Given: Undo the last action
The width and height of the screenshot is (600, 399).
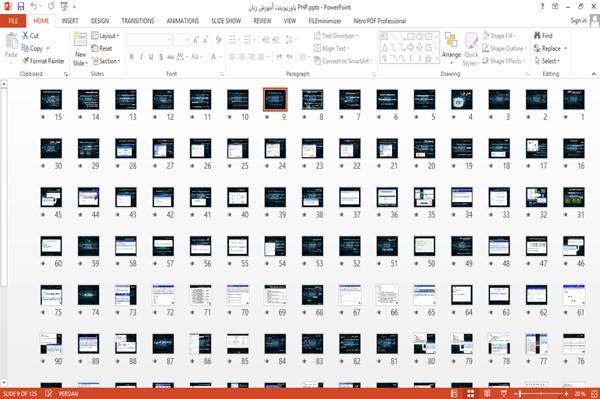Looking at the screenshot, I should (34, 7).
